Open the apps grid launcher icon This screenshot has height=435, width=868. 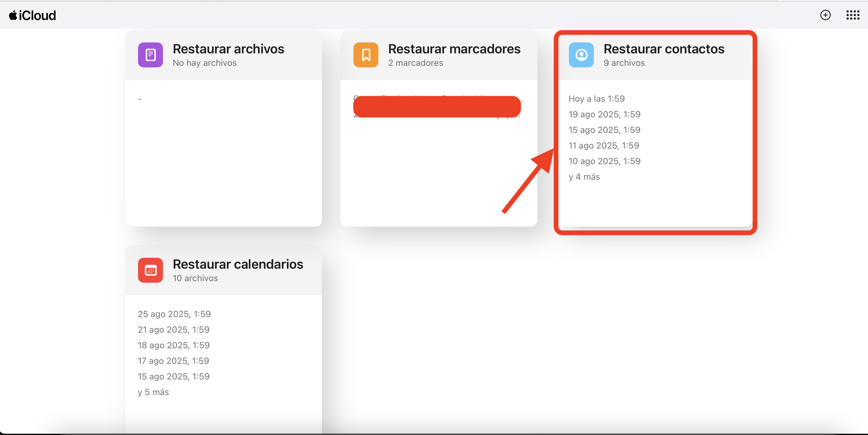coord(852,15)
